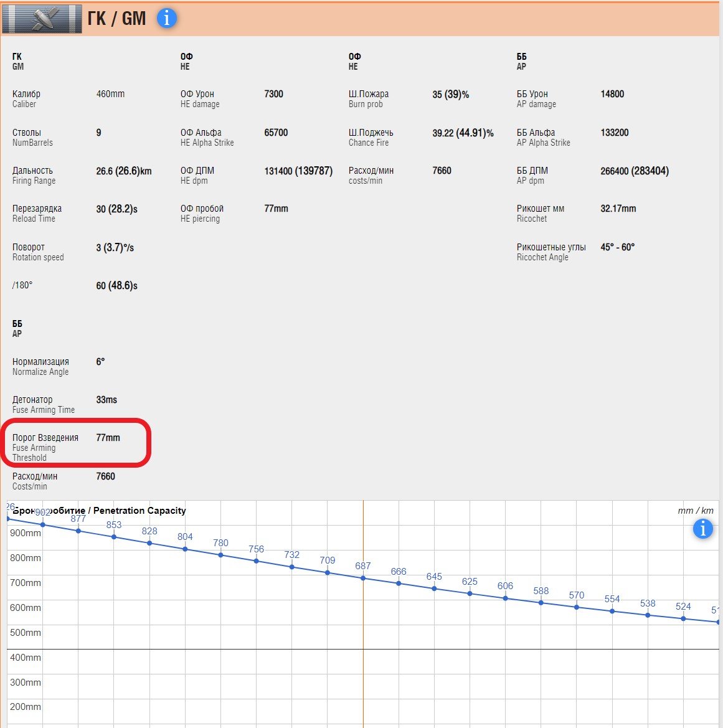Click the 902 data point on chart

click(x=43, y=524)
